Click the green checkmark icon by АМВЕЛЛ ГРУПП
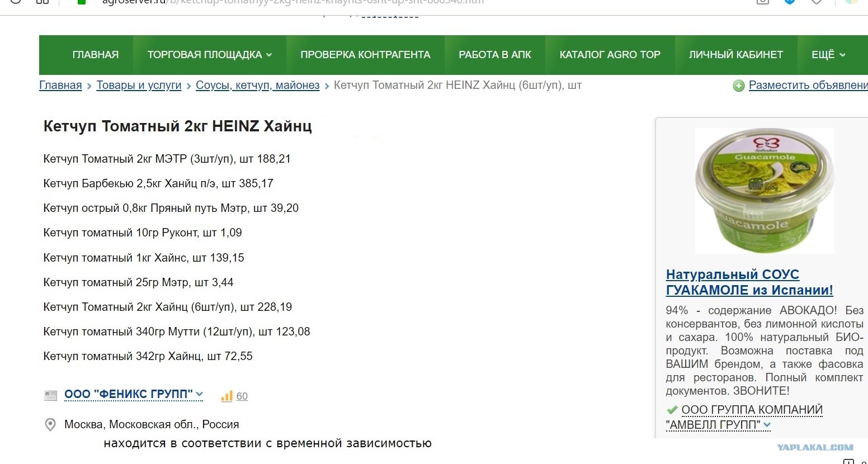 pyautogui.click(x=672, y=410)
